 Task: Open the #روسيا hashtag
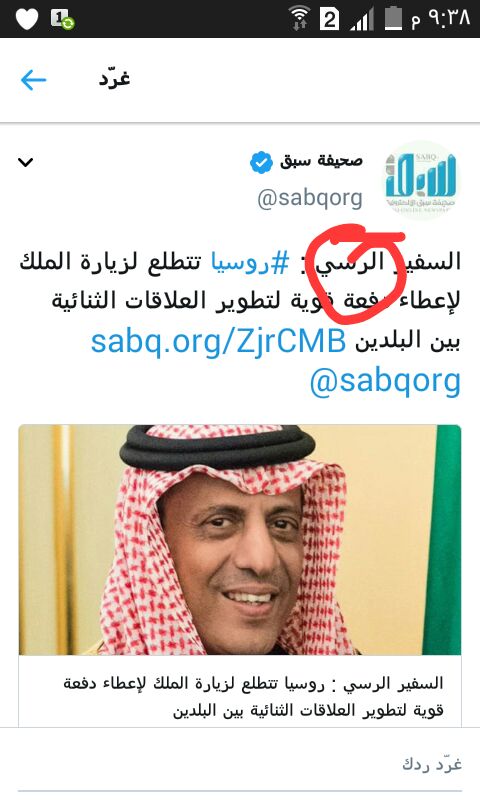pyautogui.click(x=250, y=262)
